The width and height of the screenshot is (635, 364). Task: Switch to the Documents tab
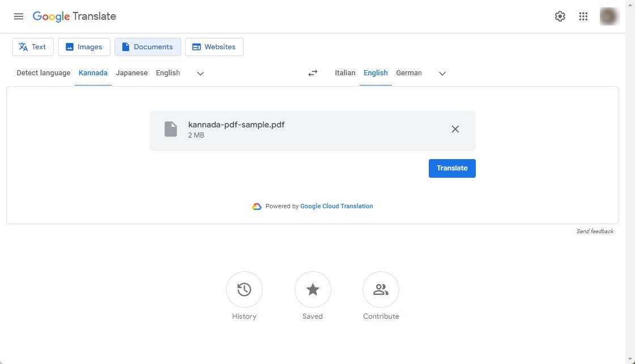148,46
